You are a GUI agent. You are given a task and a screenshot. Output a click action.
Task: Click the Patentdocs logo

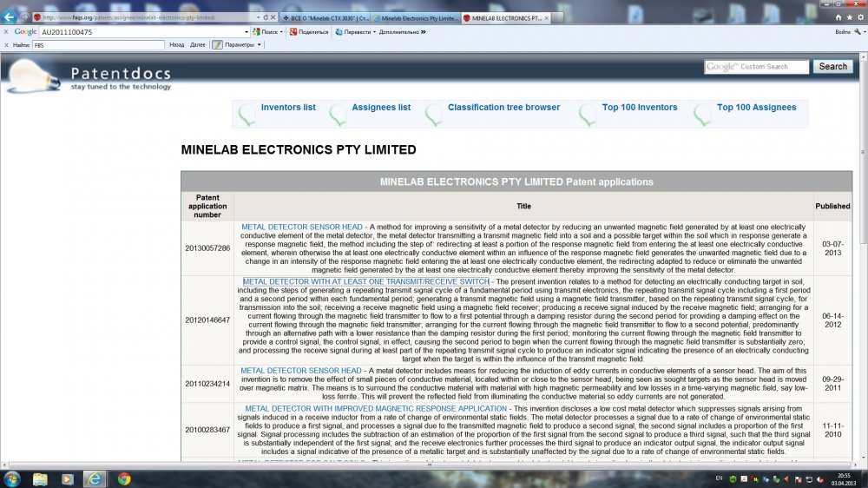(x=89, y=76)
